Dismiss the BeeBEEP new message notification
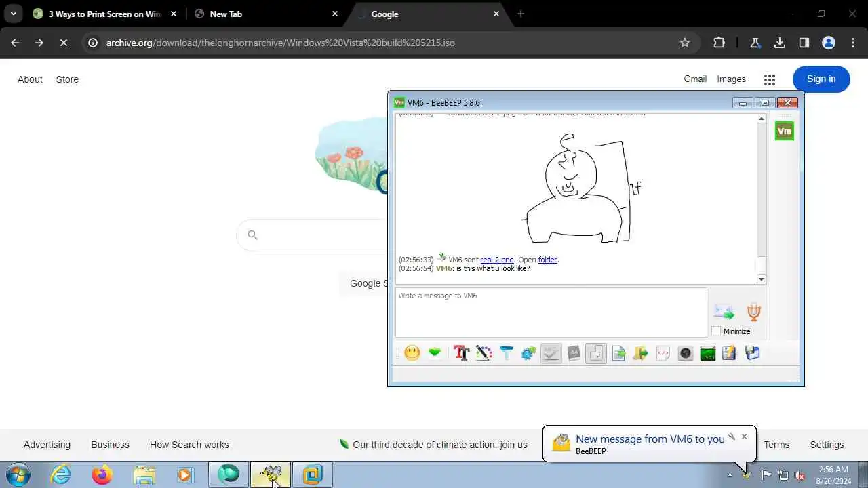868x488 pixels. tap(744, 436)
